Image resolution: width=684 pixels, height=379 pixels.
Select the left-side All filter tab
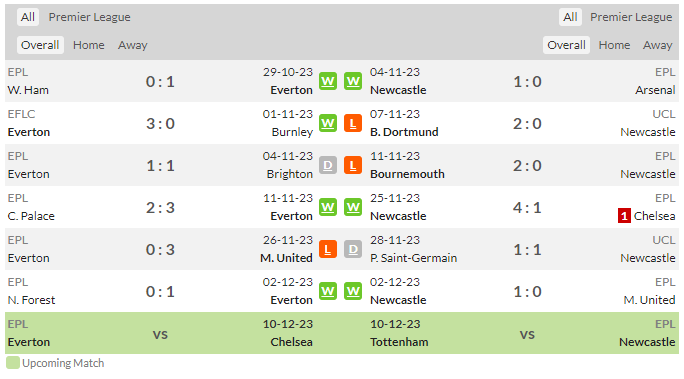coord(28,17)
